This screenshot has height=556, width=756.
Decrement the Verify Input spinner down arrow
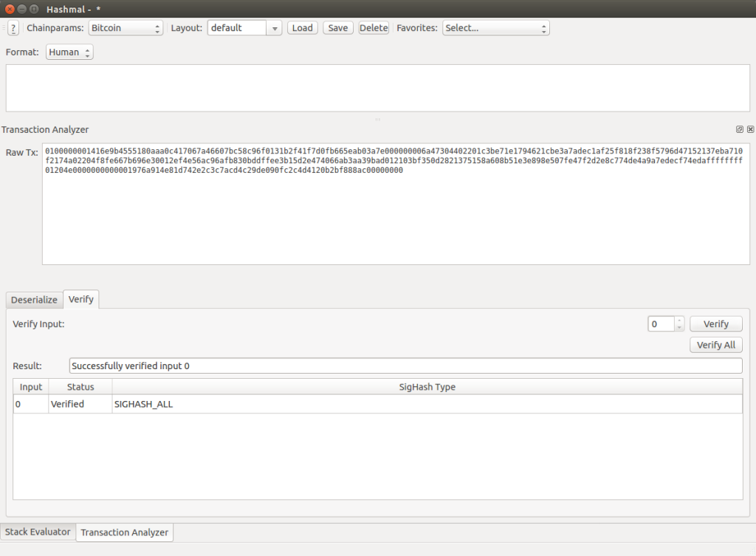point(679,327)
